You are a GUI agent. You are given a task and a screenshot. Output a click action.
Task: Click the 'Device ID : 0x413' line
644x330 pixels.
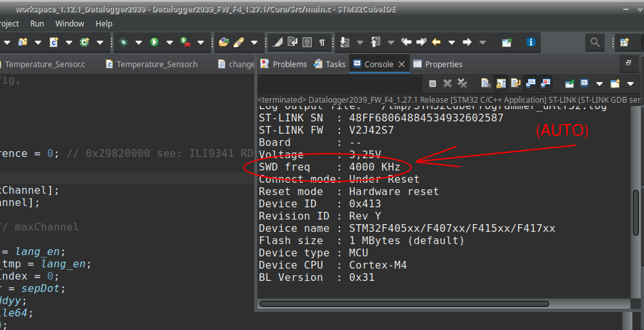320,204
